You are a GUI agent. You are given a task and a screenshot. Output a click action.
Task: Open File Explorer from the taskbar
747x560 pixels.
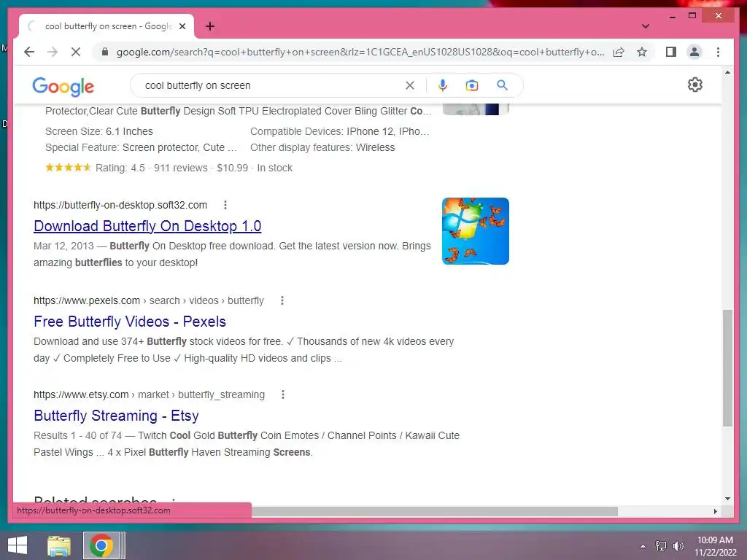[59, 545]
